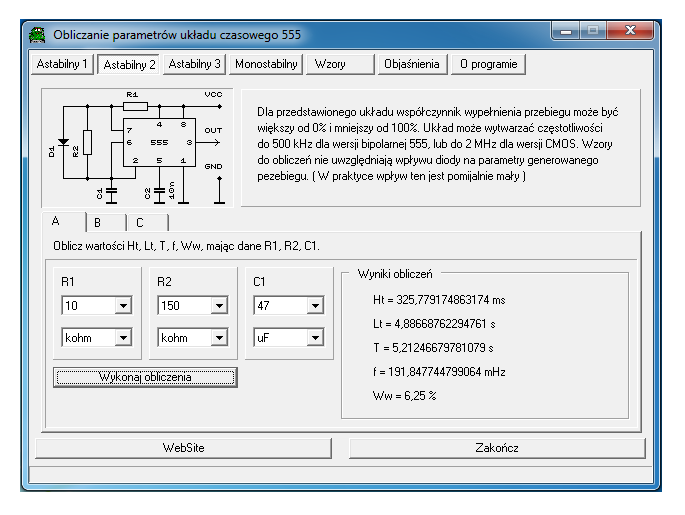Viewport: 685px width, 515px height.
Task: Switch to the Astabilny 1 tab
Action: 62,64
